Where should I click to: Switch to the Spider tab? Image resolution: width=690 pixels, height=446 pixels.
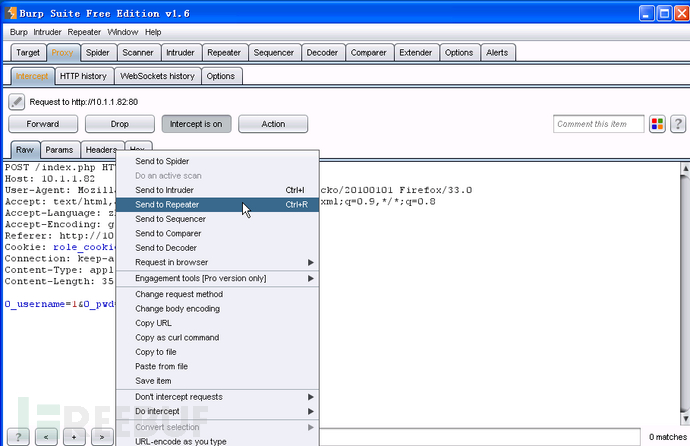[x=97, y=53]
